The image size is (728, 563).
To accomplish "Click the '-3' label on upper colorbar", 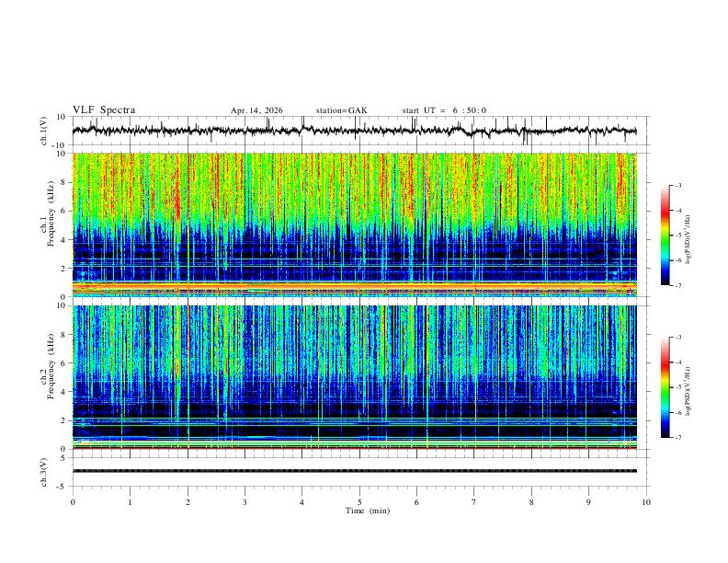I will click(678, 185).
